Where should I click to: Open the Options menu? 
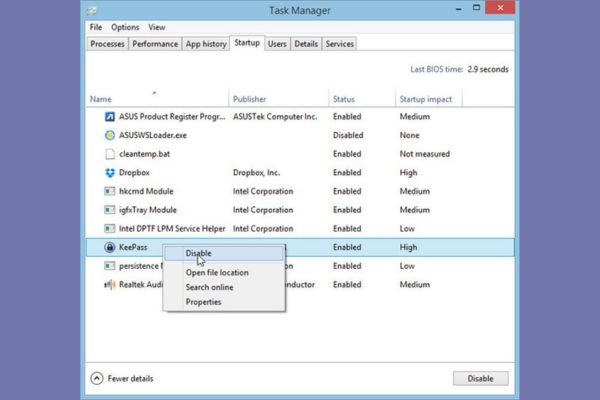tap(125, 27)
